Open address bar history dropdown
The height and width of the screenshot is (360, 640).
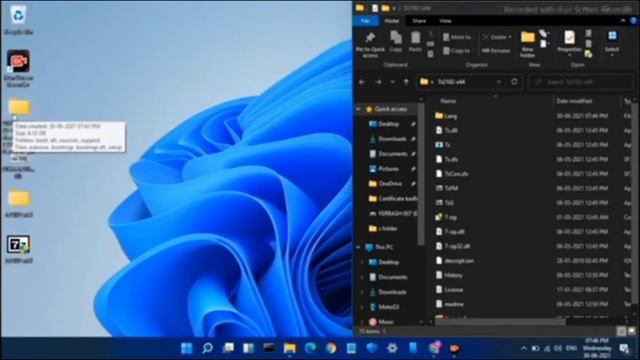[x=499, y=82]
